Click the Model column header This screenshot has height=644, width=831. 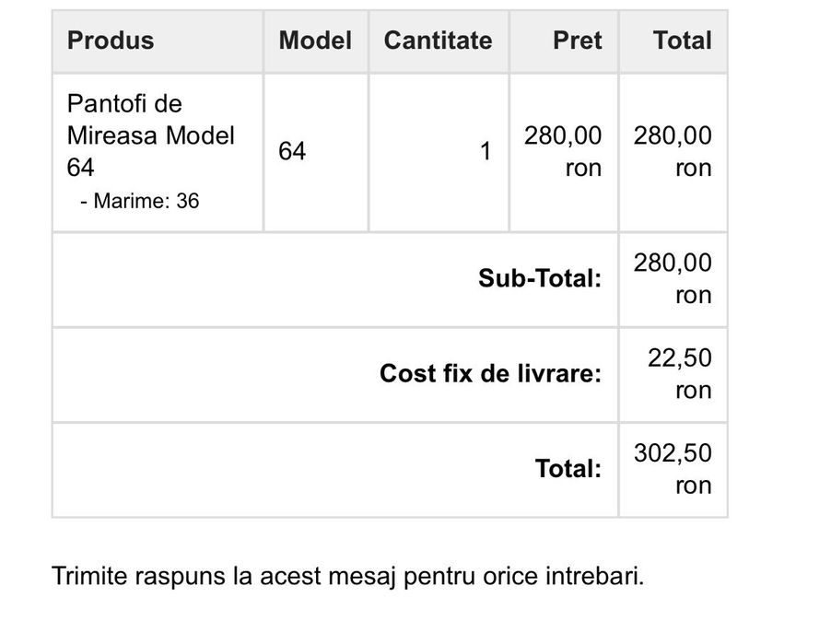(x=315, y=41)
